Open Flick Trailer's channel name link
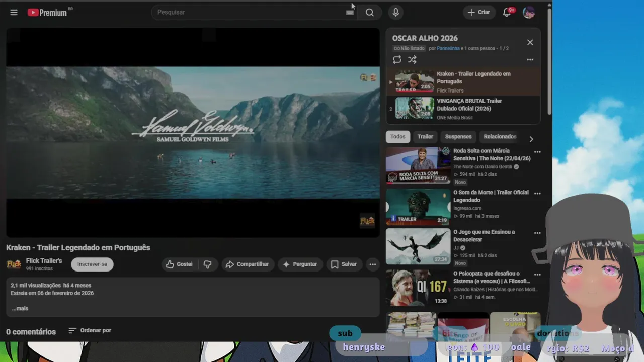This screenshot has width=644, height=362. pos(44,261)
